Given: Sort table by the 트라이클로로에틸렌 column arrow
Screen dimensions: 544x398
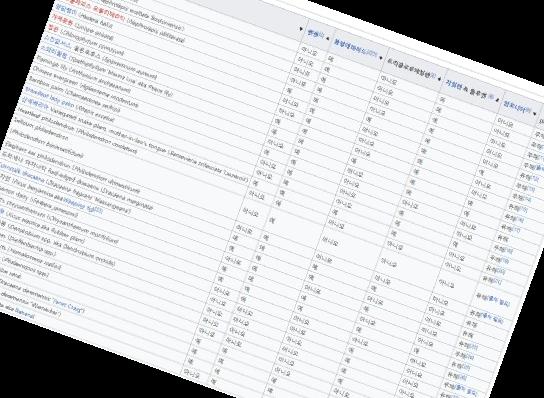Looking at the screenshot, I should [x=440, y=79].
